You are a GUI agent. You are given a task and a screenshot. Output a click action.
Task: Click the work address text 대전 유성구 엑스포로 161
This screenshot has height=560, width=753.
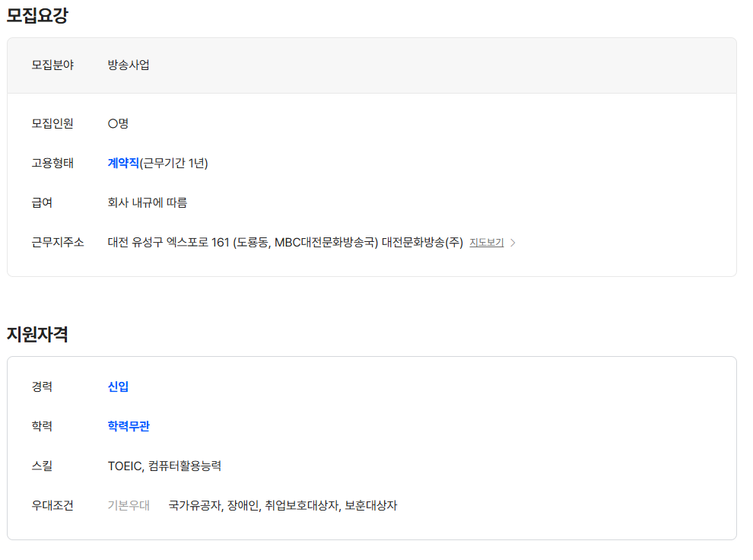coord(169,242)
